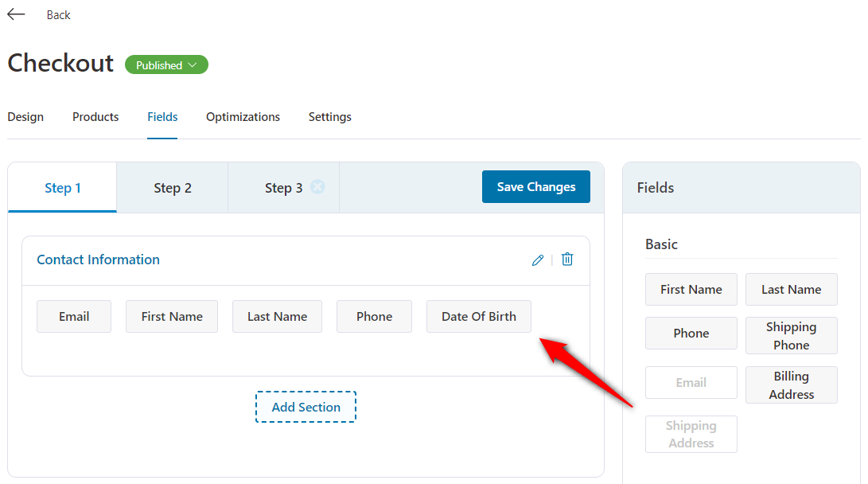The width and height of the screenshot is (868, 484).
Task: Delete Contact Information section using trash icon
Action: (x=567, y=260)
